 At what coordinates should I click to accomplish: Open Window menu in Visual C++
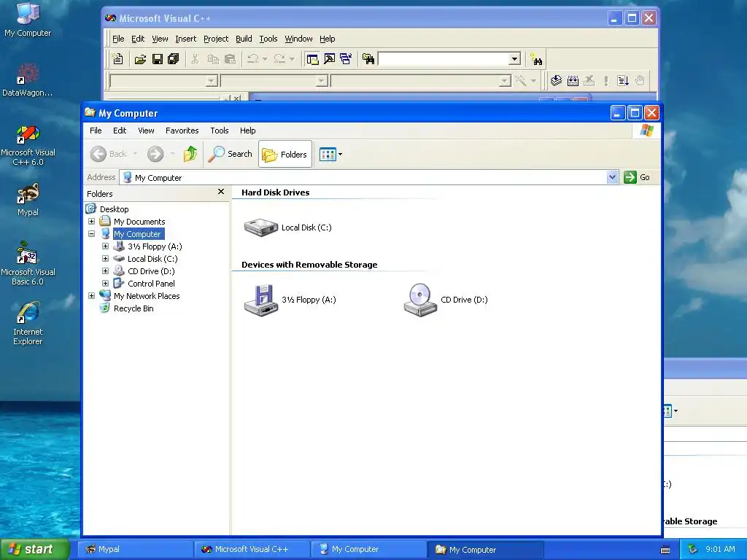[298, 39]
